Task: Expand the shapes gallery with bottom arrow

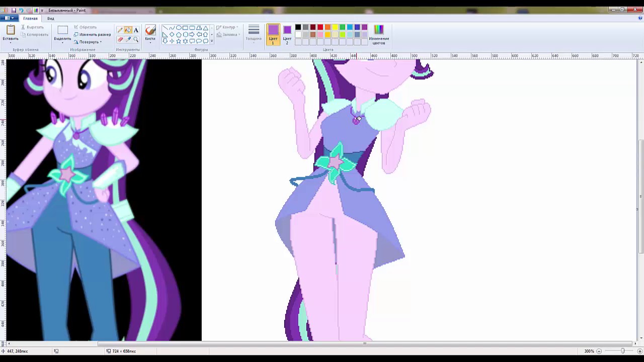Action: coord(212,41)
